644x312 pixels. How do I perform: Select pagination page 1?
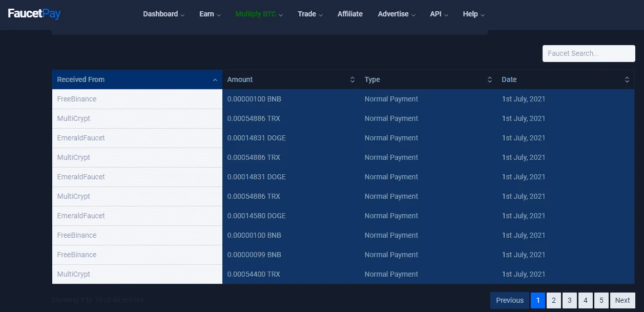pos(538,300)
